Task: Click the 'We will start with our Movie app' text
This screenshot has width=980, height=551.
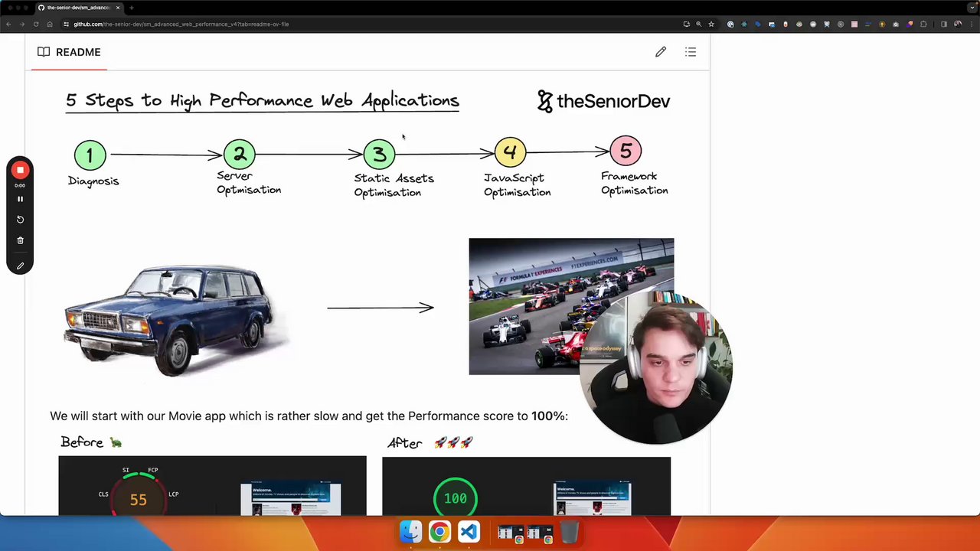Action: click(309, 416)
